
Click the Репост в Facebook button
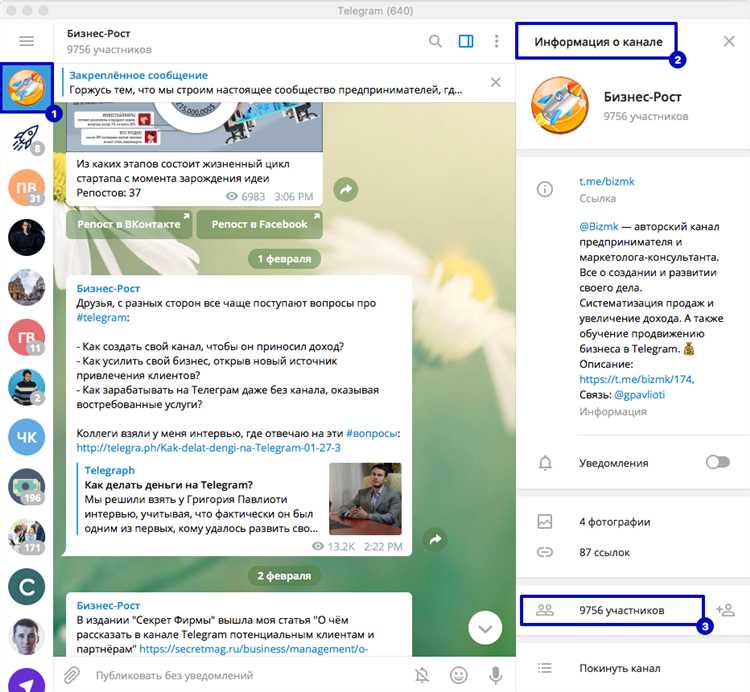260,224
